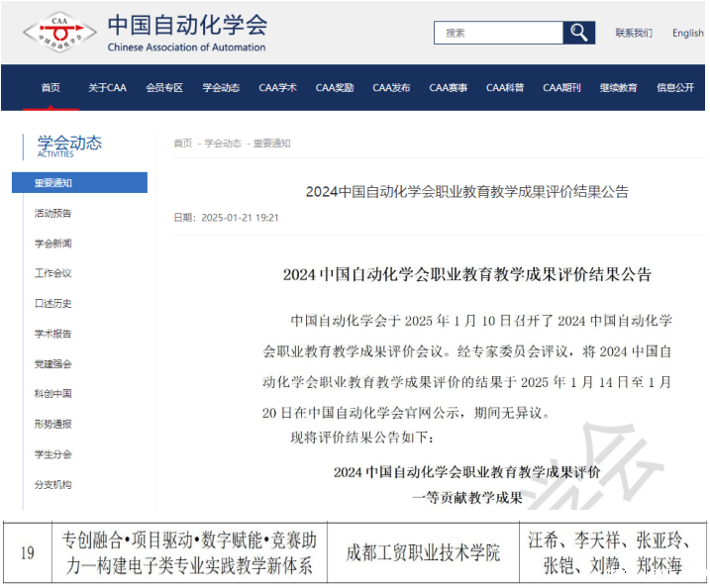Image resolution: width=710 pixels, height=588 pixels.
Task: Click the CAA logo emblem
Action: [59, 32]
